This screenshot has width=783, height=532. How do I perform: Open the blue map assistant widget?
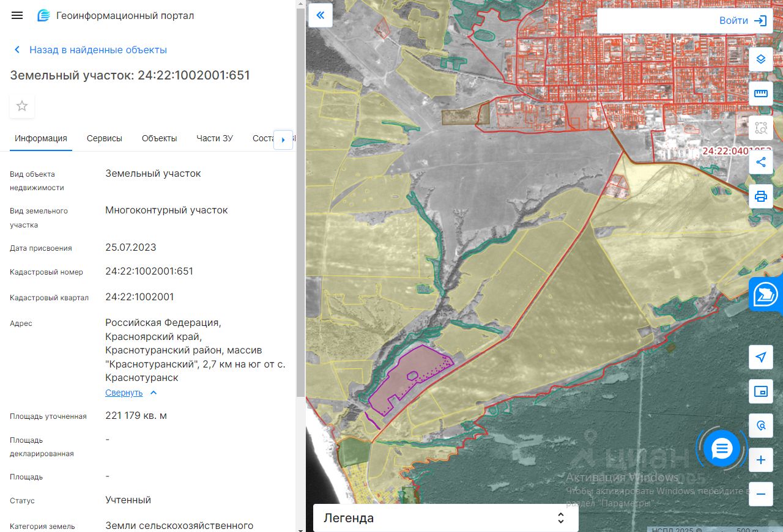click(x=766, y=294)
